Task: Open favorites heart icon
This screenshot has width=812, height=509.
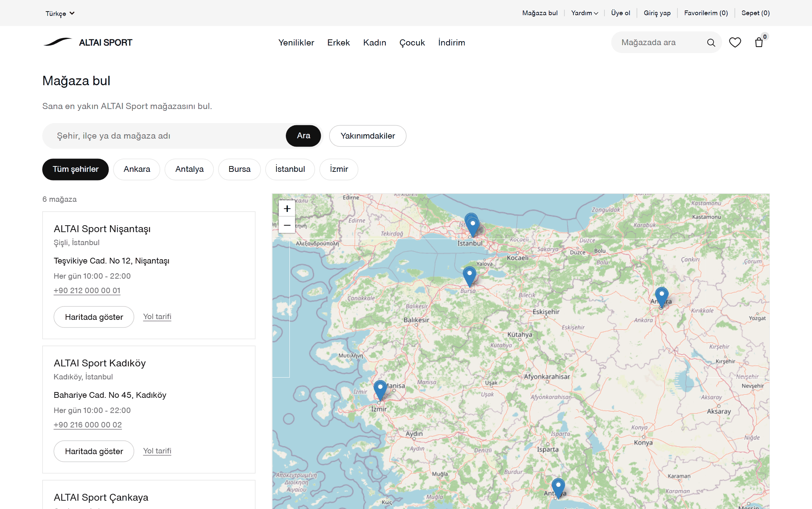Action: pyautogui.click(x=735, y=43)
